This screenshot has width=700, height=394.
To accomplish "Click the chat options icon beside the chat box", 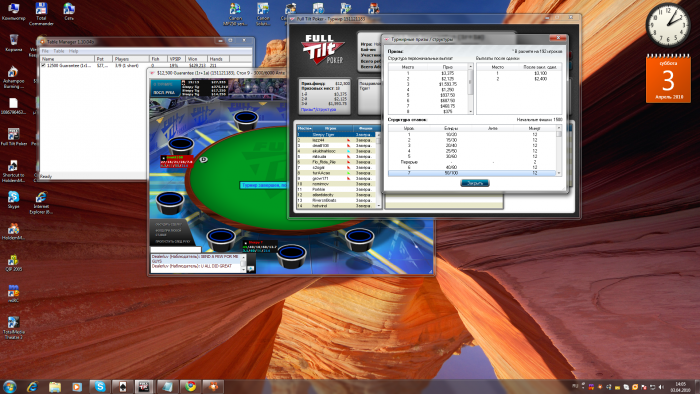I will click(x=250, y=269).
